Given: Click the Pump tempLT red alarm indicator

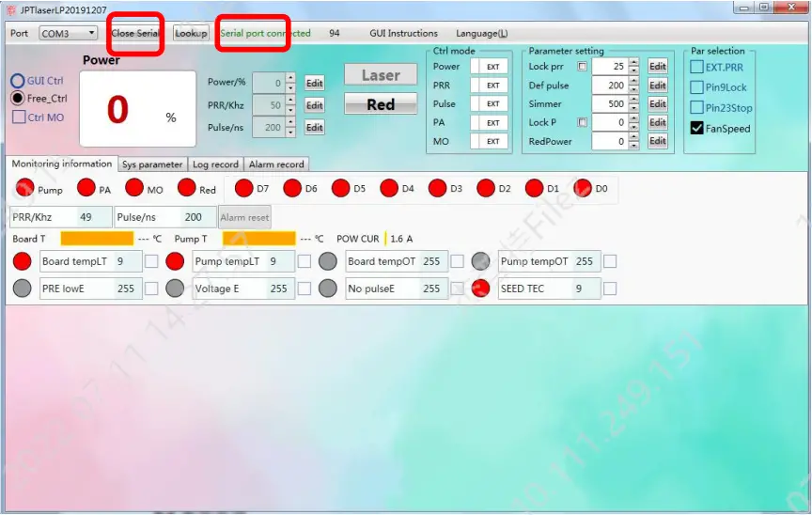Looking at the screenshot, I should [175, 261].
